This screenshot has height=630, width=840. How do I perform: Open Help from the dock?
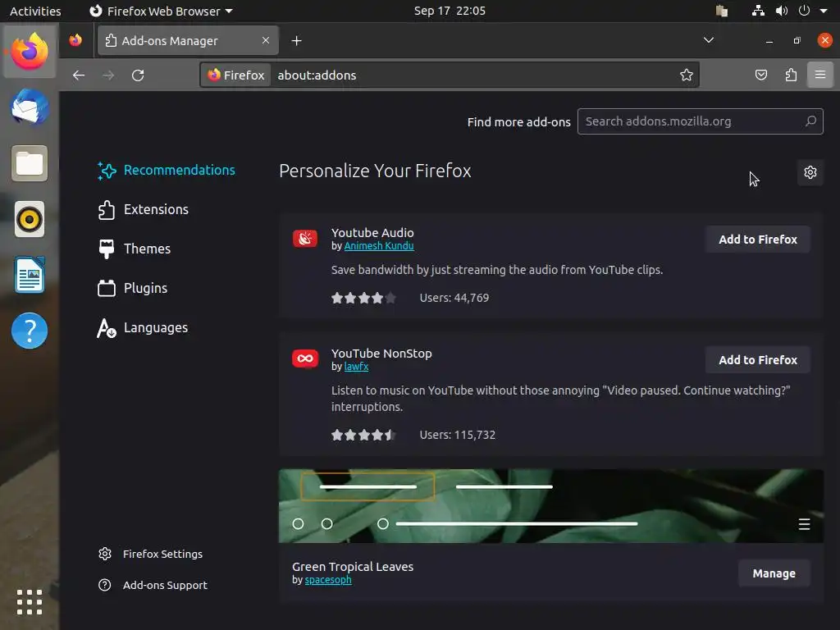30,331
